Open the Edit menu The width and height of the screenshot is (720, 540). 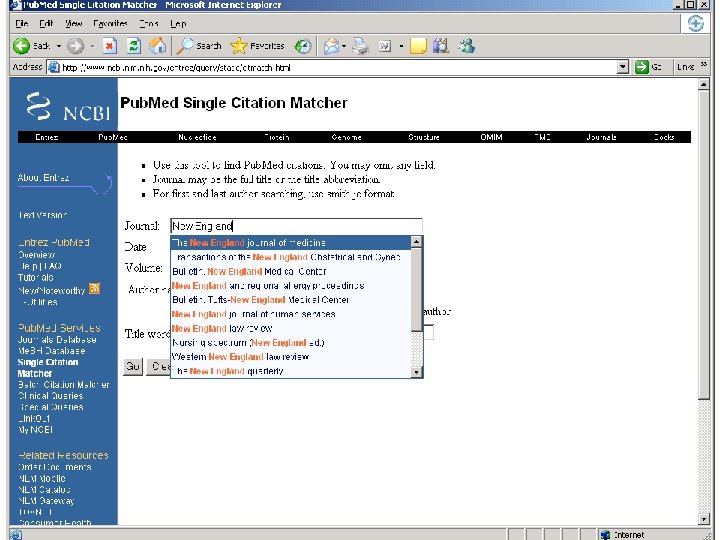pos(46,23)
